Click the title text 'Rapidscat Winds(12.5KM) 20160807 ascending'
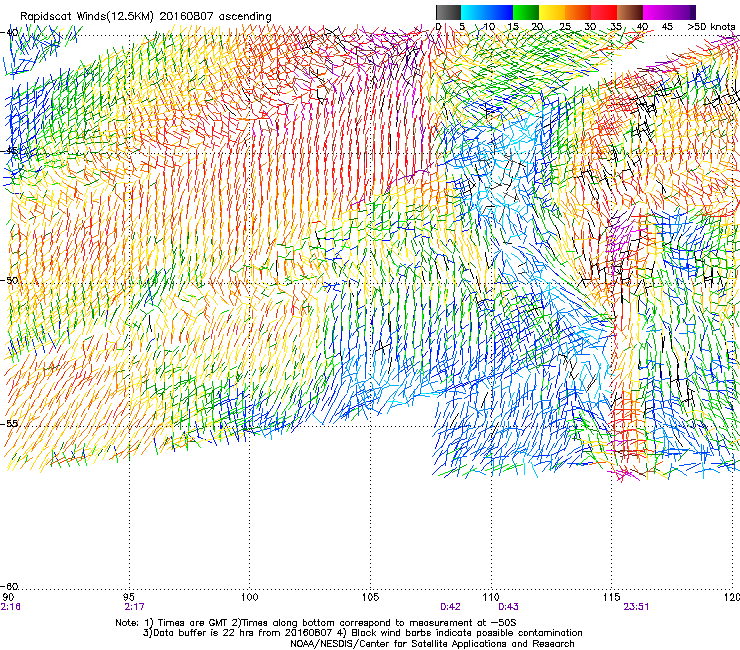The width and height of the screenshot is (740, 650). click(x=146, y=16)
